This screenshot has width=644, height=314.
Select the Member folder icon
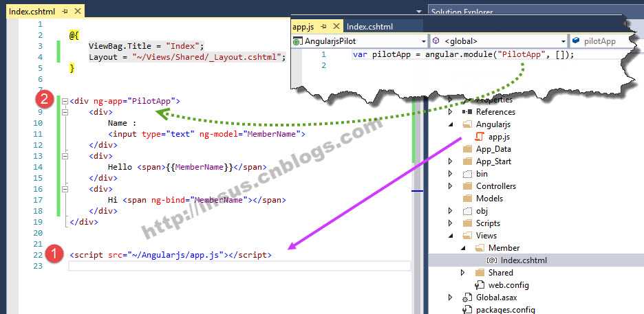tap(480, 248)
